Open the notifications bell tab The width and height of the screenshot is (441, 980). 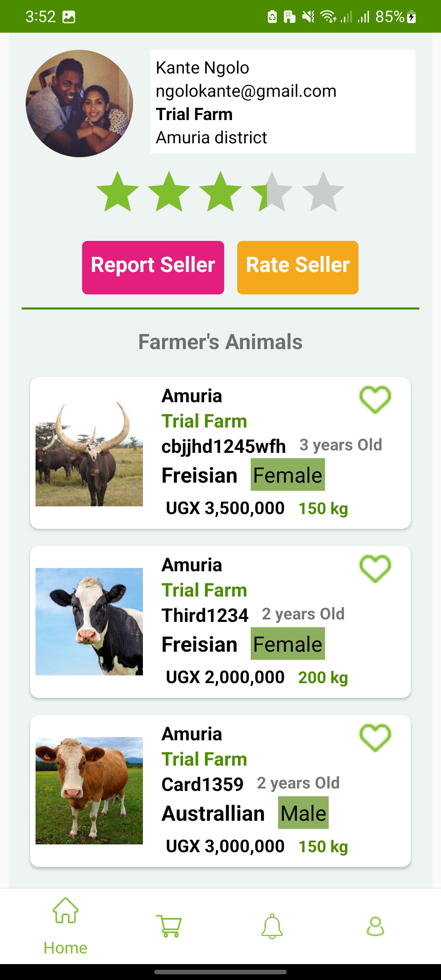[272, 926]
